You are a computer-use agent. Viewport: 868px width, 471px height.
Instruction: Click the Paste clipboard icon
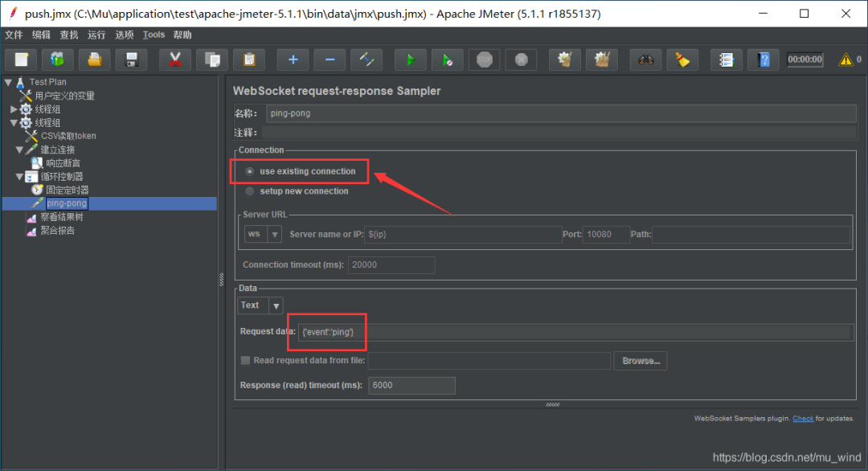pos(249,59)
